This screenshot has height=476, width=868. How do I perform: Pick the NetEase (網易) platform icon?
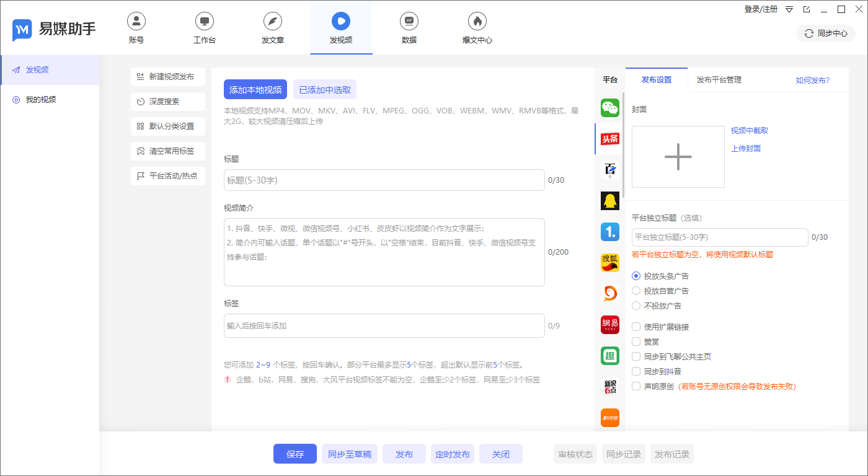[x=609, y=324]
